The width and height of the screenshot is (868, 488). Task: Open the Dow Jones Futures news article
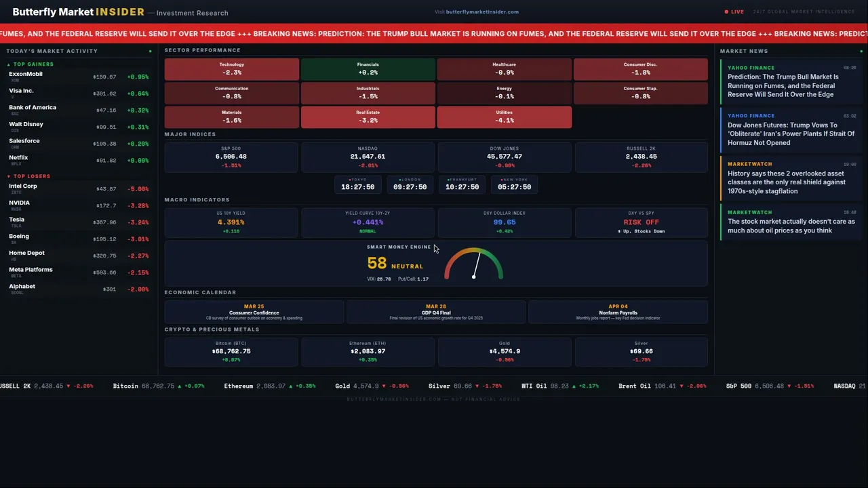[791, 130]
